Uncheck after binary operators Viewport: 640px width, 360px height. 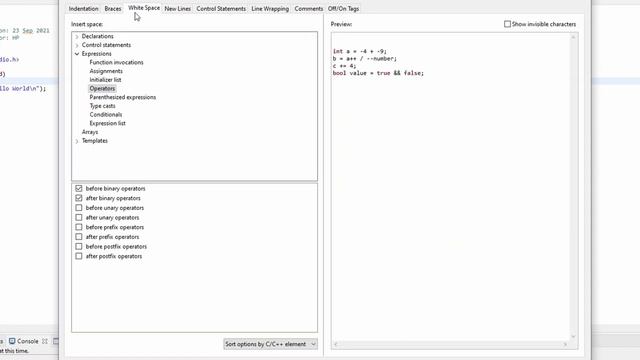79,198
